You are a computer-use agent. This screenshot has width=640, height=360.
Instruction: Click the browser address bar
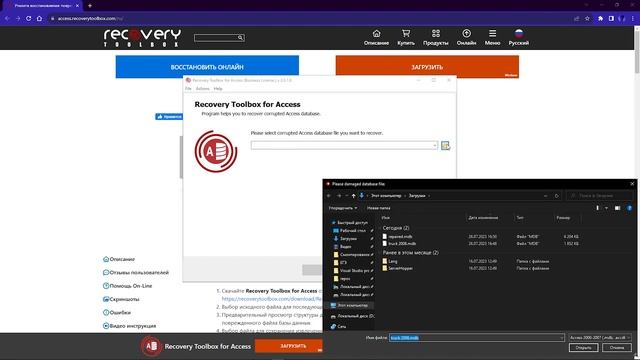point(310,18)
